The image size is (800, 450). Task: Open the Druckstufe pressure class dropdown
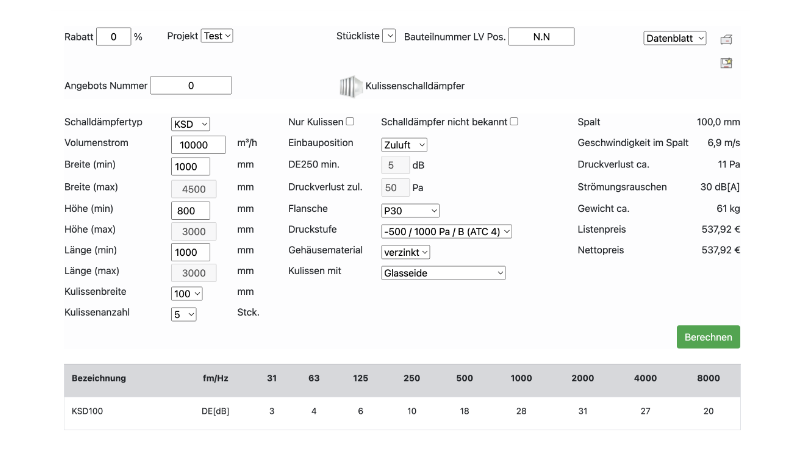(446, 231)
